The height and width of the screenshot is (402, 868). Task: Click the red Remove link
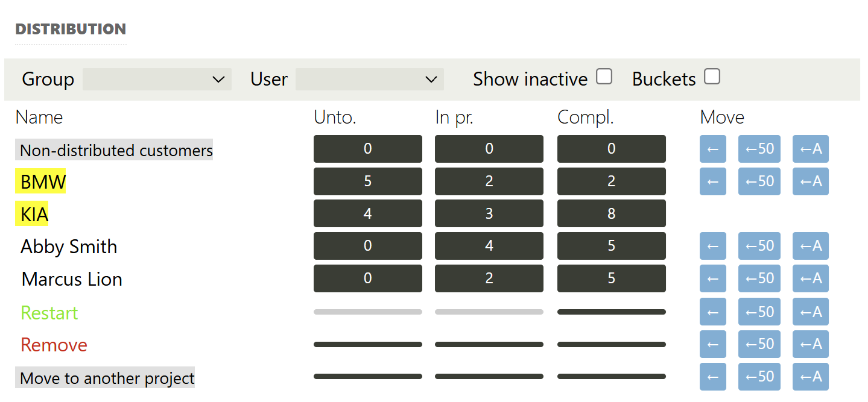coord(54,345)
